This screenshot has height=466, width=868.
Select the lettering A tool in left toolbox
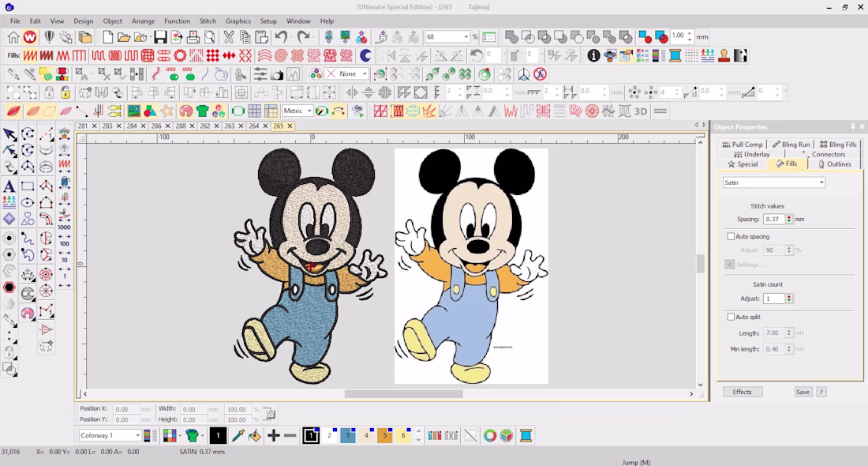(9, 186)
